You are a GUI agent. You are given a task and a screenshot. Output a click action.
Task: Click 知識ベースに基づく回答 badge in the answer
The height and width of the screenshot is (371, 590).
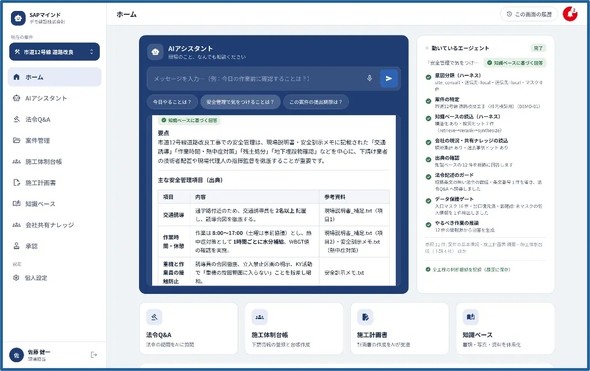tap(189, 120)
